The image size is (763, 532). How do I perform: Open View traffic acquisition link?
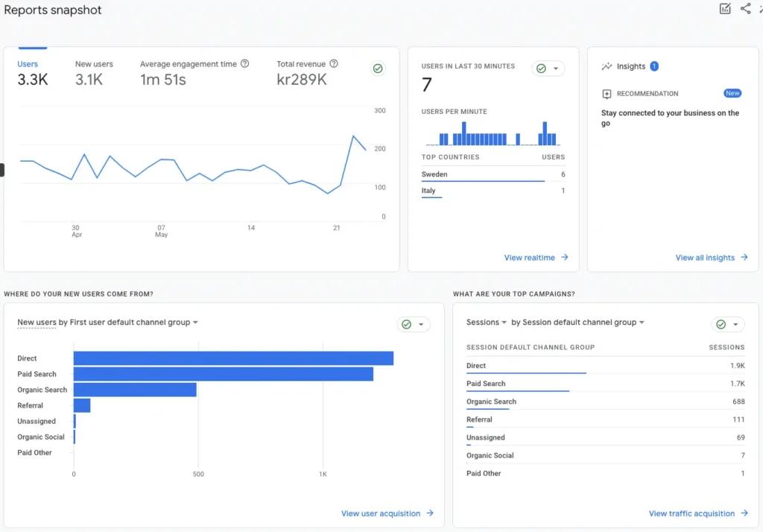click(x=691, y=513)
